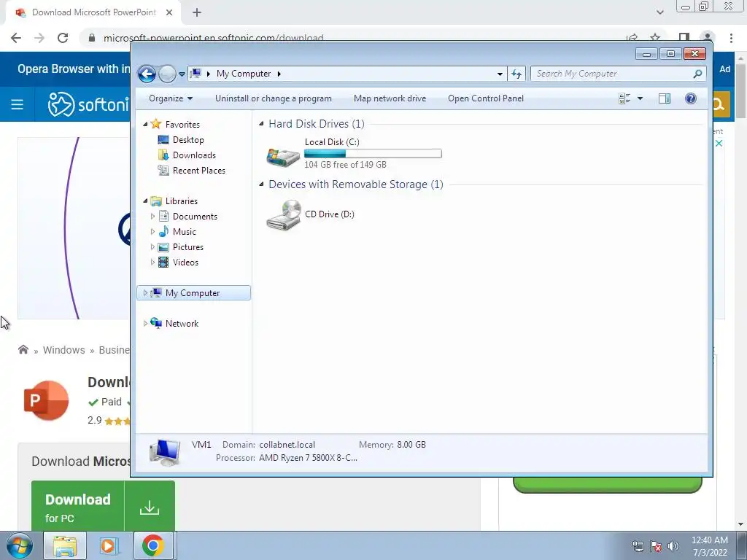This screenshot has width=747, height=560.
Task: Select Uninstall or change a program
Action: pos(274,98)
